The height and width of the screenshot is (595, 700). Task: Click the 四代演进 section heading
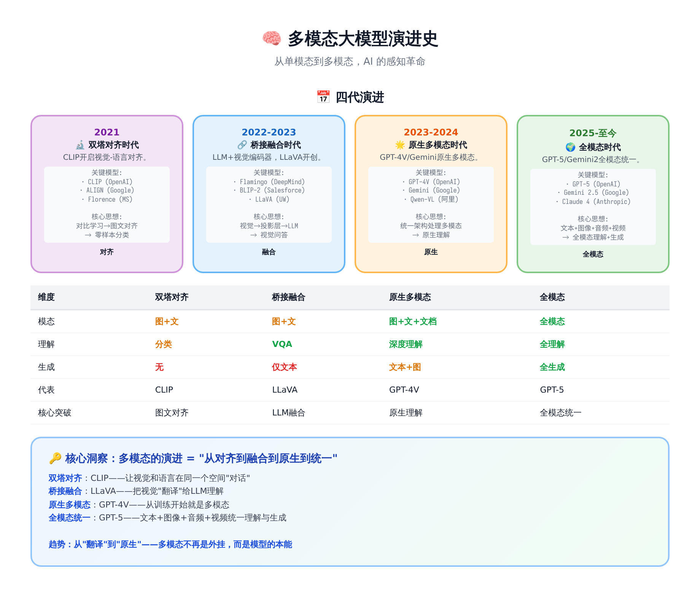360,97
